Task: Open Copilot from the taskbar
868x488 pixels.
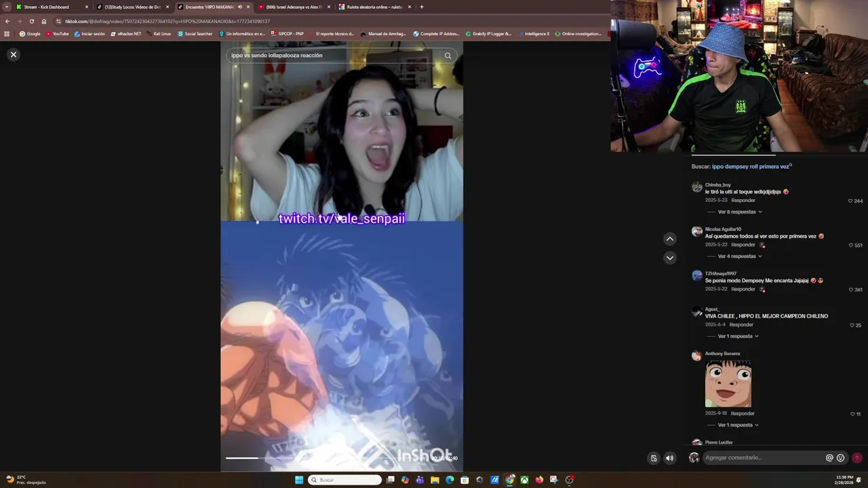Action: (405, 480)
